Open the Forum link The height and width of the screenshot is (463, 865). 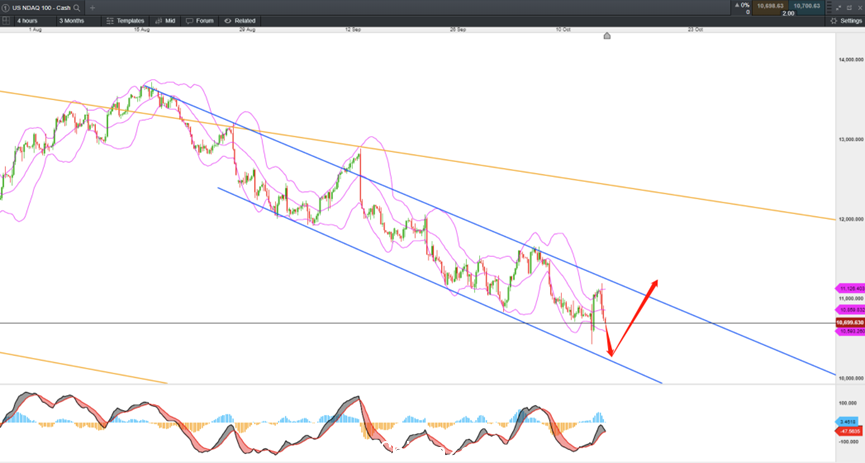pyautogui.click(x=200, y=20)
